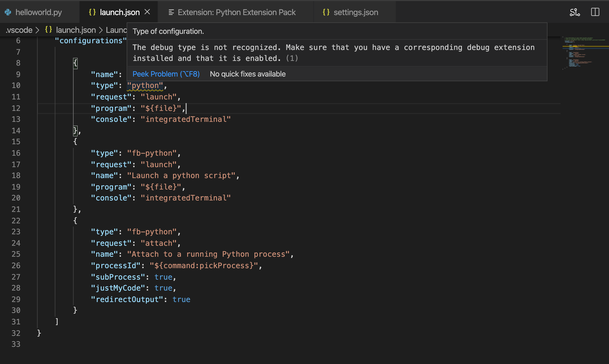609x364 pixels.
Task: Click the Python logo on the helloworld.py tab
Action: (x=9, y=12)
